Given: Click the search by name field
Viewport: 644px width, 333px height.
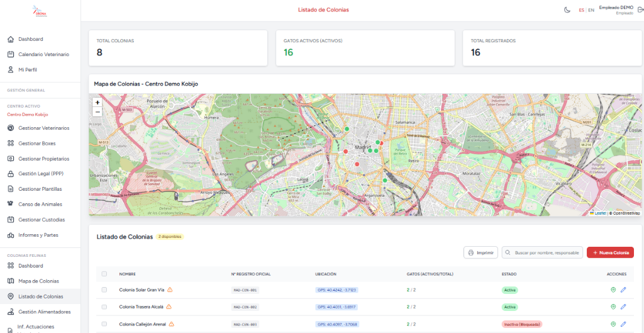Looking at the screenshot, I should [542, 252].
